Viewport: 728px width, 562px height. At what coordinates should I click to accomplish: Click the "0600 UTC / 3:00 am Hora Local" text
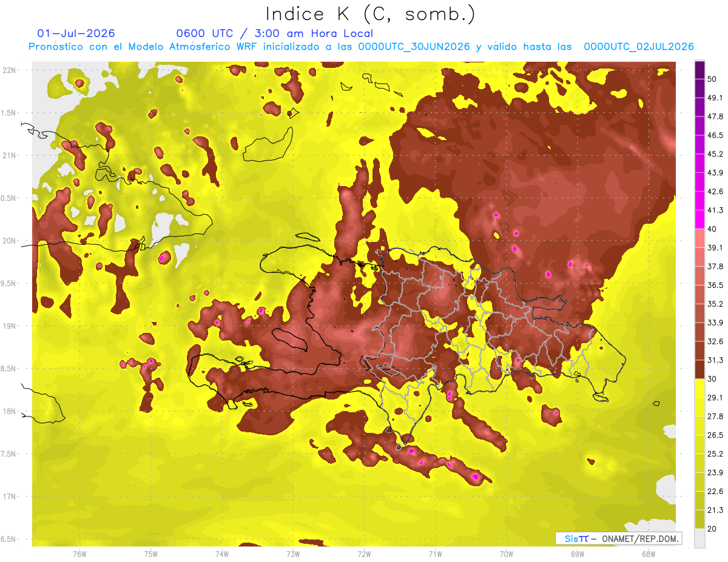point(274,33)
